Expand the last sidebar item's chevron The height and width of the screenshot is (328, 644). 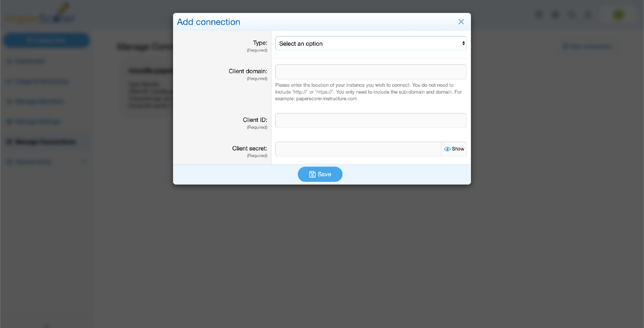click(85, 162)
